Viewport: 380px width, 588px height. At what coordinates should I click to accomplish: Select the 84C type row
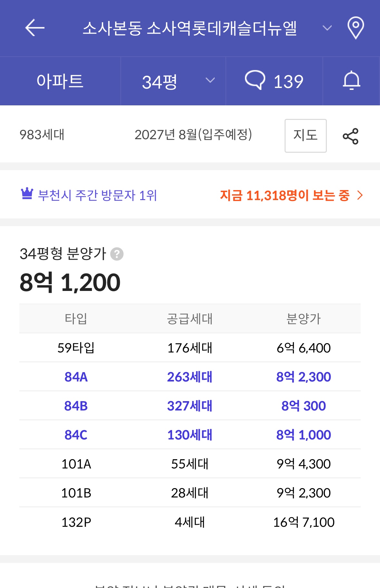click(190, 435)
